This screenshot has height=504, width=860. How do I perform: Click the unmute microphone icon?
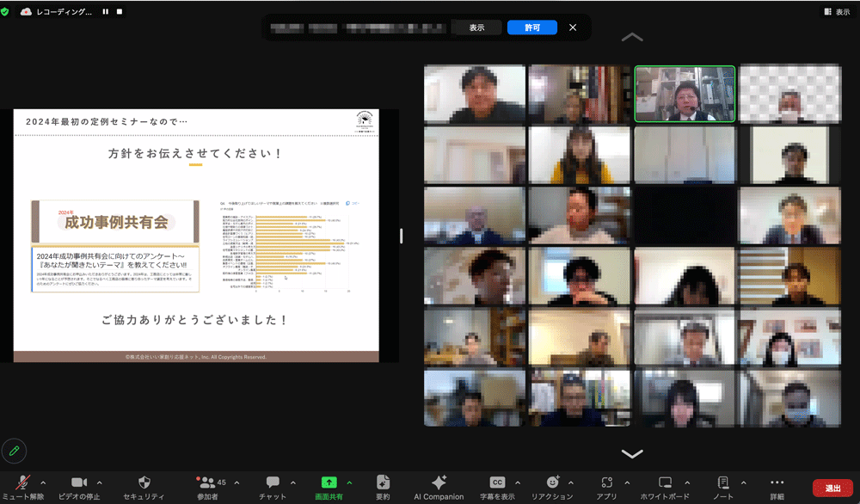click(25, 482)
